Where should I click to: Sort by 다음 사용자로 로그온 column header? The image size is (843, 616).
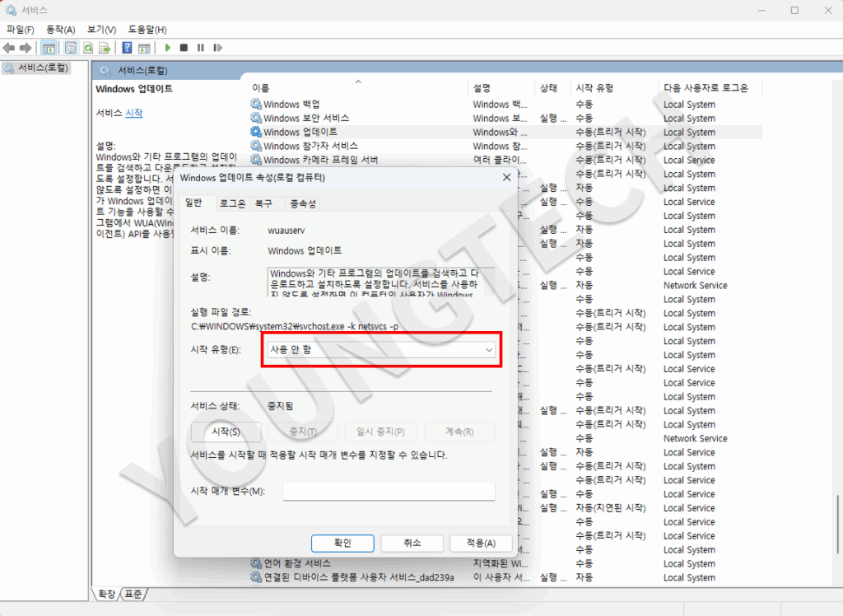(709, 87)
